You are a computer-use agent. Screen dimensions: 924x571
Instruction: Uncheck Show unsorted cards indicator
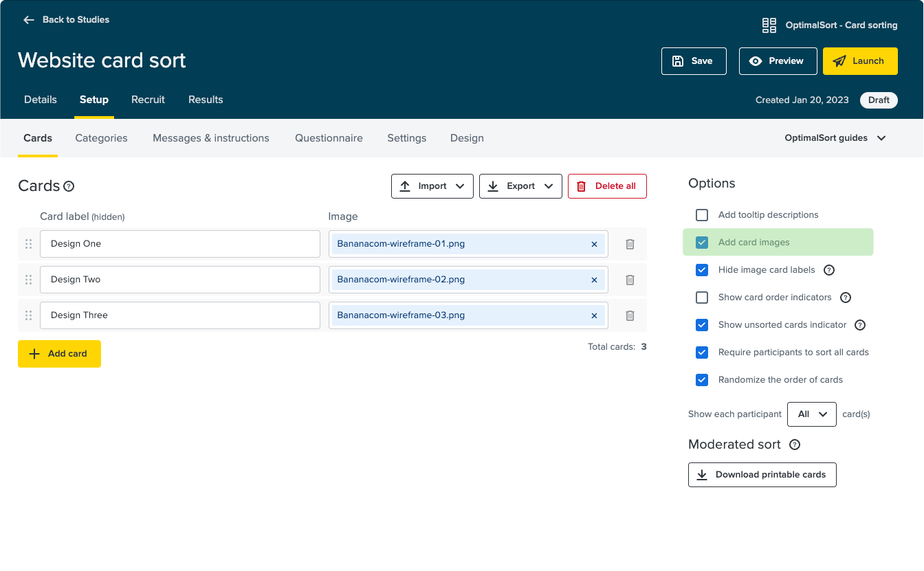(x=702, y=325)
